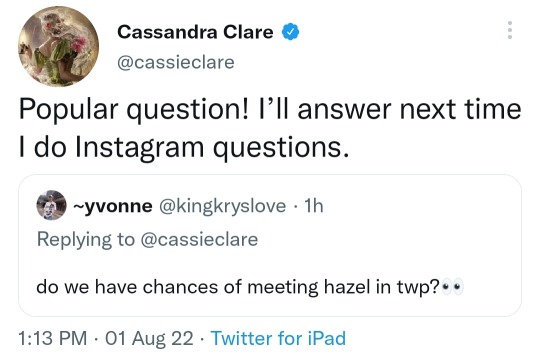The width and height of the screenshot is (540, 361).
Task: Click the 1h timestamp of the quoted tweet
Action: (x=314, y=206)
